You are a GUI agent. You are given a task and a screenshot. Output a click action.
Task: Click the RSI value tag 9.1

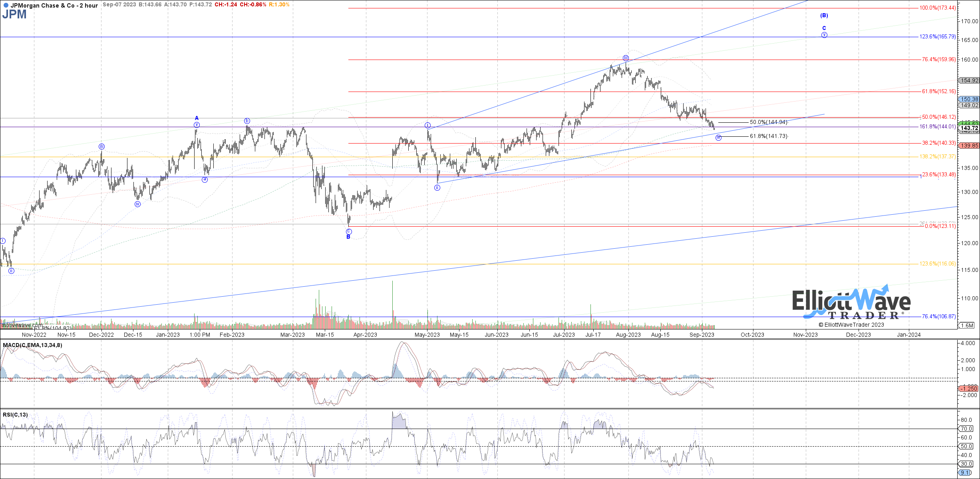click(965, 473)
